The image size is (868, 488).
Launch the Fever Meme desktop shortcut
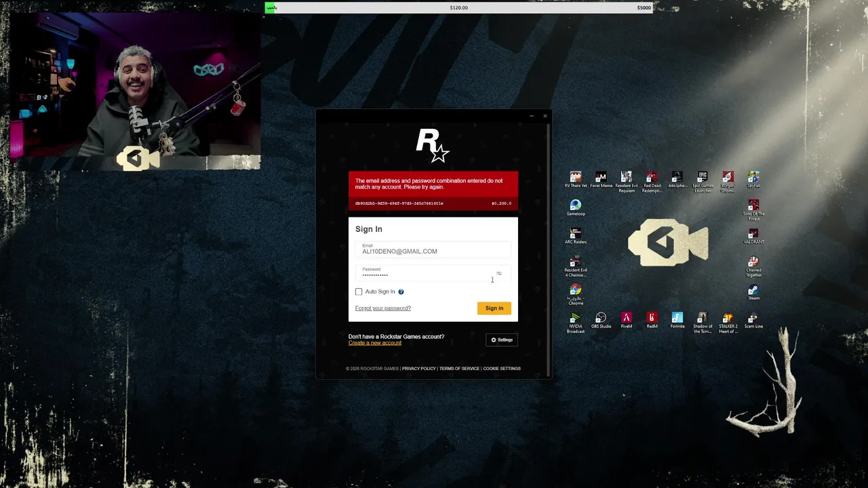601,180
